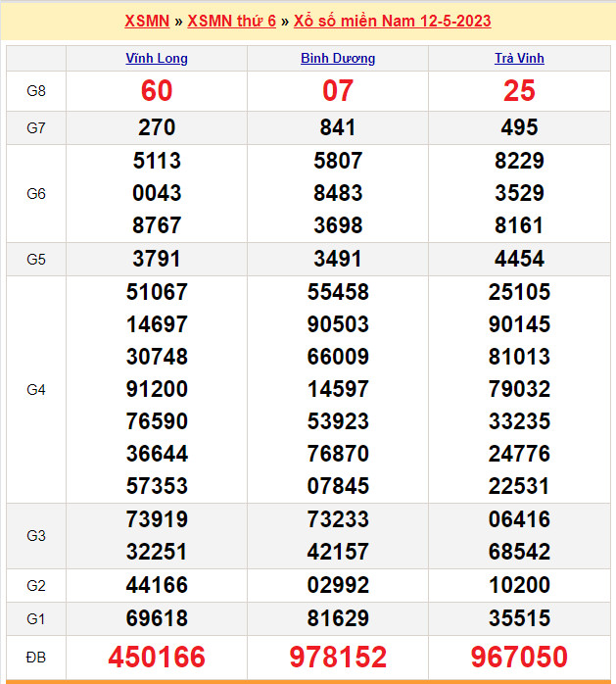
Task: Click the G8 result 60 for Vĩnh Long
Action: 157,91
